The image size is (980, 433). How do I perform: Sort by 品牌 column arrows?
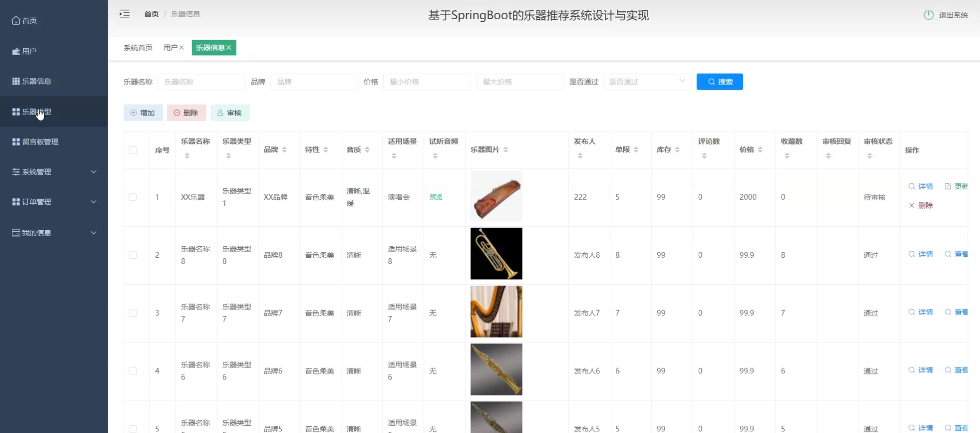pos(284,150)
